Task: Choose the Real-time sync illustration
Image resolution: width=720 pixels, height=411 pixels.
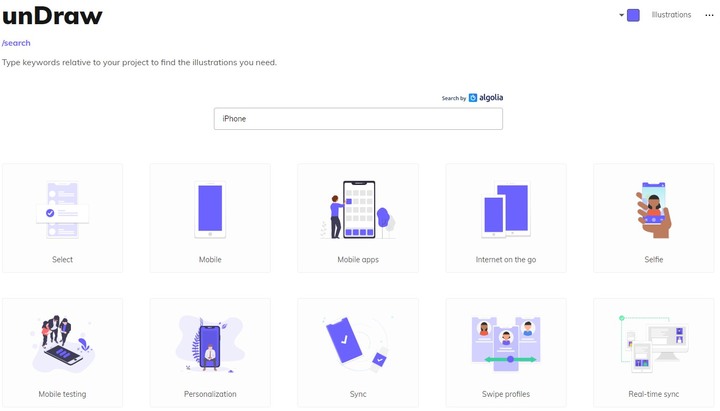Action: [654, 353]
